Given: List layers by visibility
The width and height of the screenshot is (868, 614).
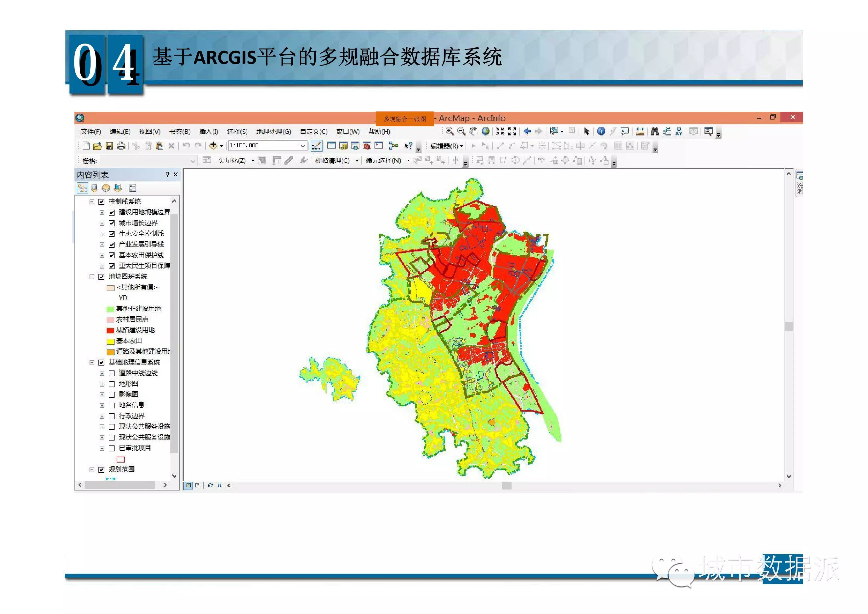Looking at the screenshot, I should [x=106, y=188].
